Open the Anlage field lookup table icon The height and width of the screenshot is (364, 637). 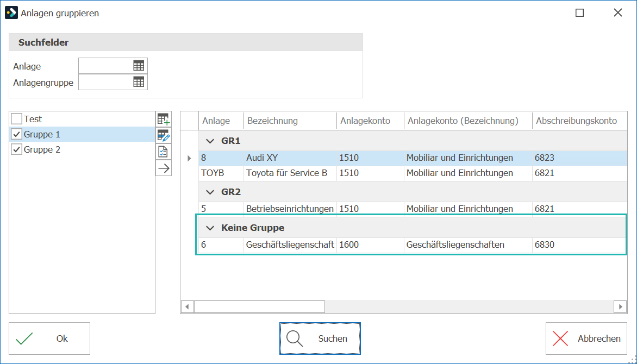click(x=139, y=66)
